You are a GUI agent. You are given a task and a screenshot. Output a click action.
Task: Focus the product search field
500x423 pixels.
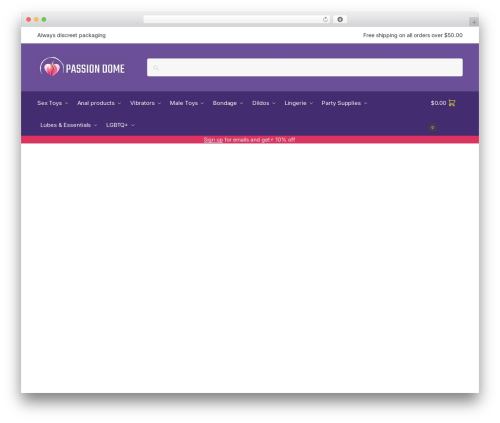click(x=305, y=67)
